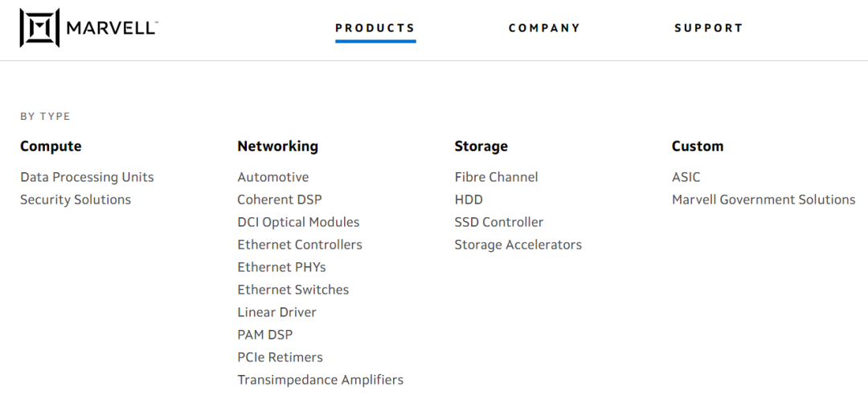Open the Products menu tab
The image size is (868, 420).
[x=375, y=28]
